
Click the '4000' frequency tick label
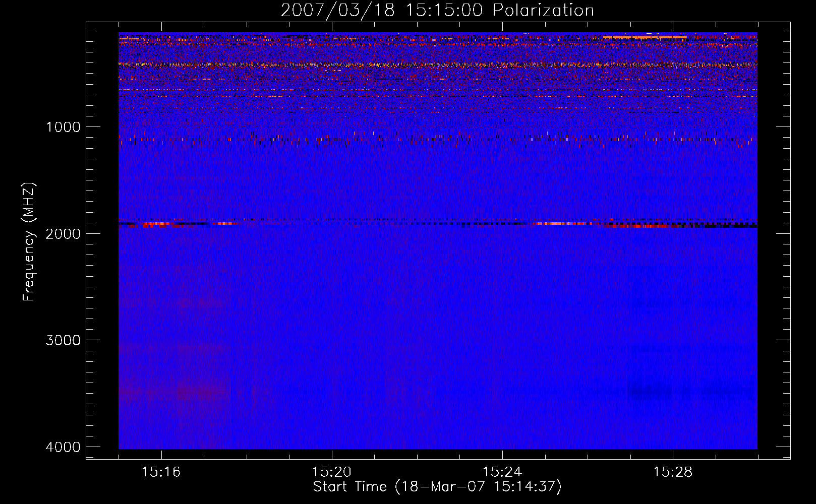pos(63,447)
